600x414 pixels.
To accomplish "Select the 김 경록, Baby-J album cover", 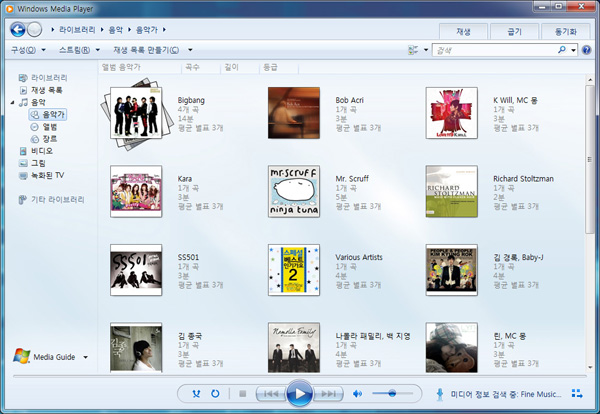I will point(452,270).
